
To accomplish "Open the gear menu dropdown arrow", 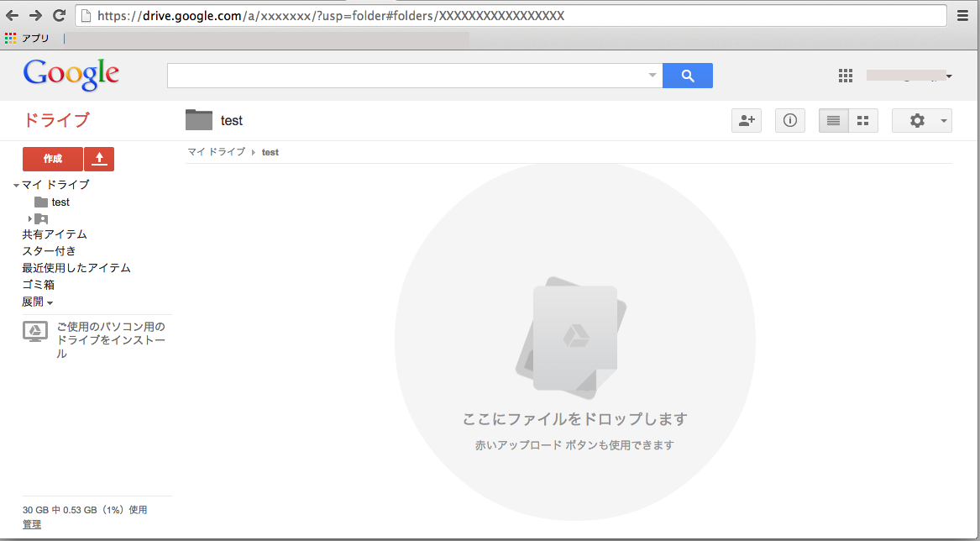I will [940, 120].
